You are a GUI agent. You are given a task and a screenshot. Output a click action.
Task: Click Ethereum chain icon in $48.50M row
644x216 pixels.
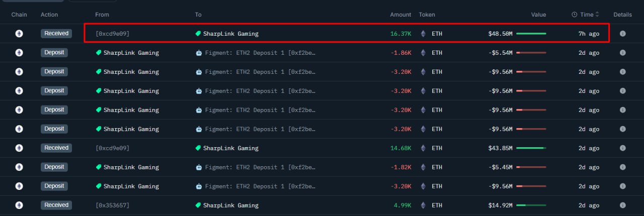(19, 34)
